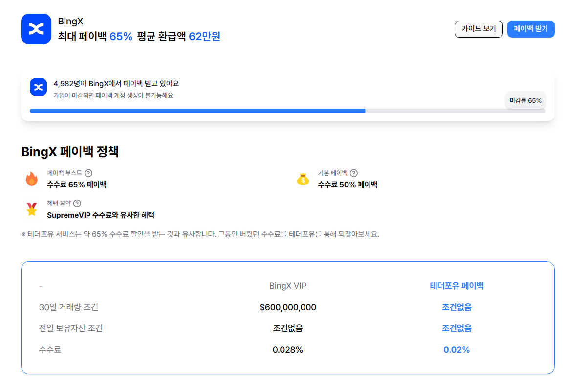The image size is (588, 385).
Task: Click the 페이백 받기 button
Action: click(531, 29)
